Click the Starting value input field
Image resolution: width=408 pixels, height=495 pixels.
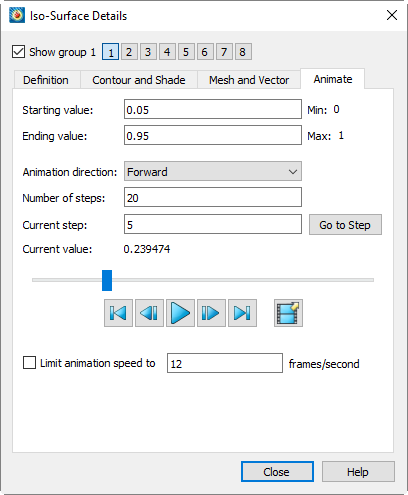[213, 109]
